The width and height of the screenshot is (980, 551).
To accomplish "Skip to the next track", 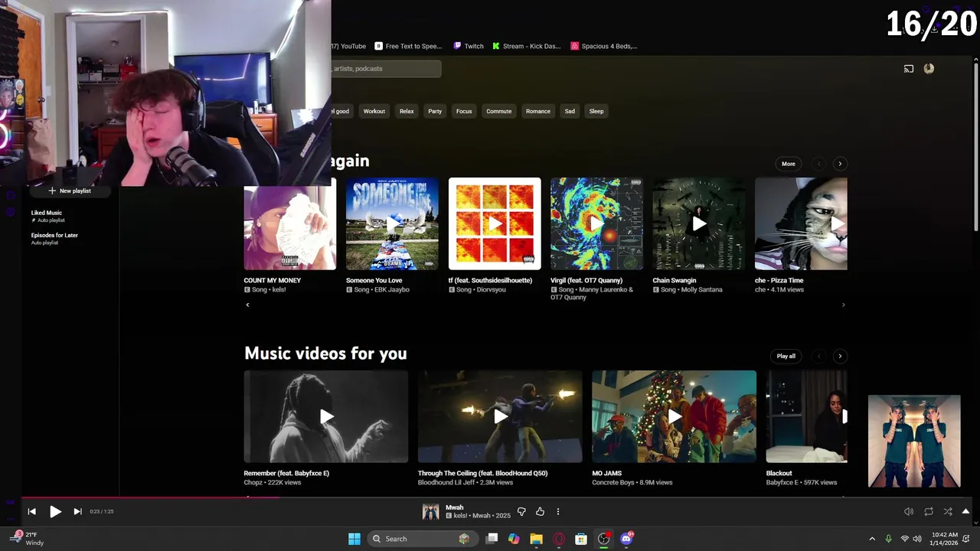I will point(77,511).
